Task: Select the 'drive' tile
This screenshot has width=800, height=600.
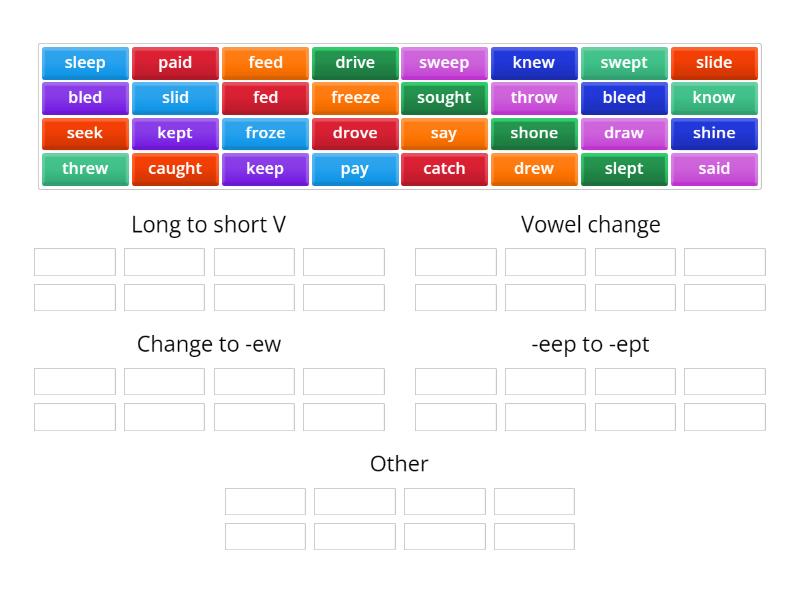Action: (354, 62)
